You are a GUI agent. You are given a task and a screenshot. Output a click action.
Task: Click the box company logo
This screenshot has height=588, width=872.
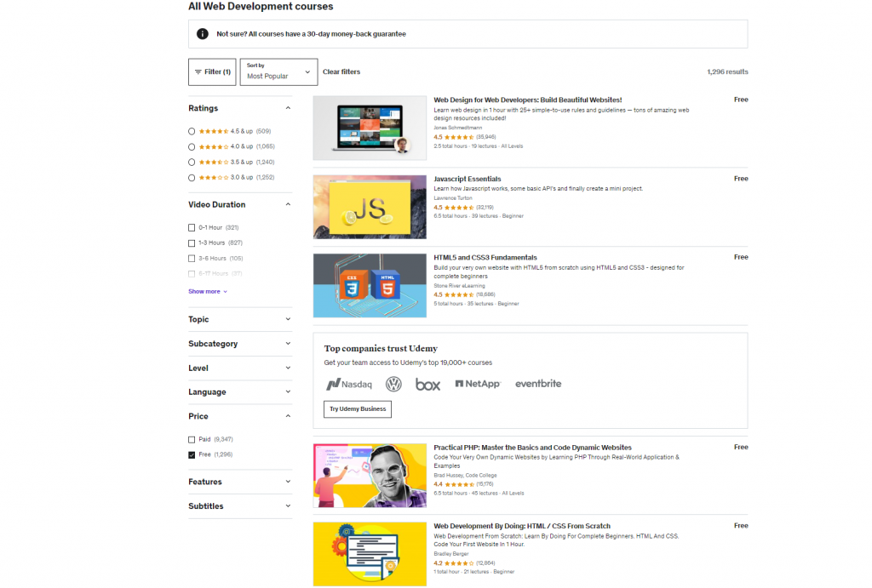tap(427, 384)
